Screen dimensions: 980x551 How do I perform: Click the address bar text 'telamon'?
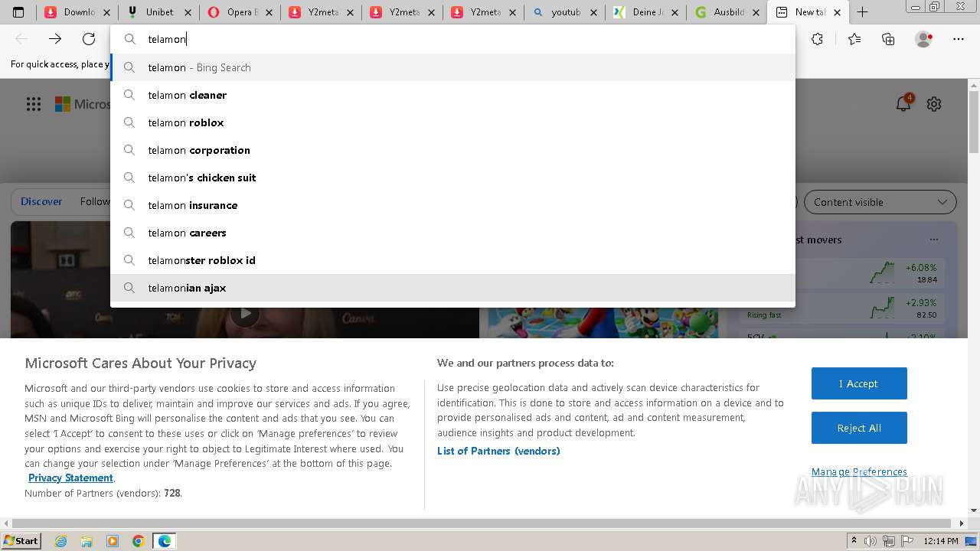pos(167,39)
